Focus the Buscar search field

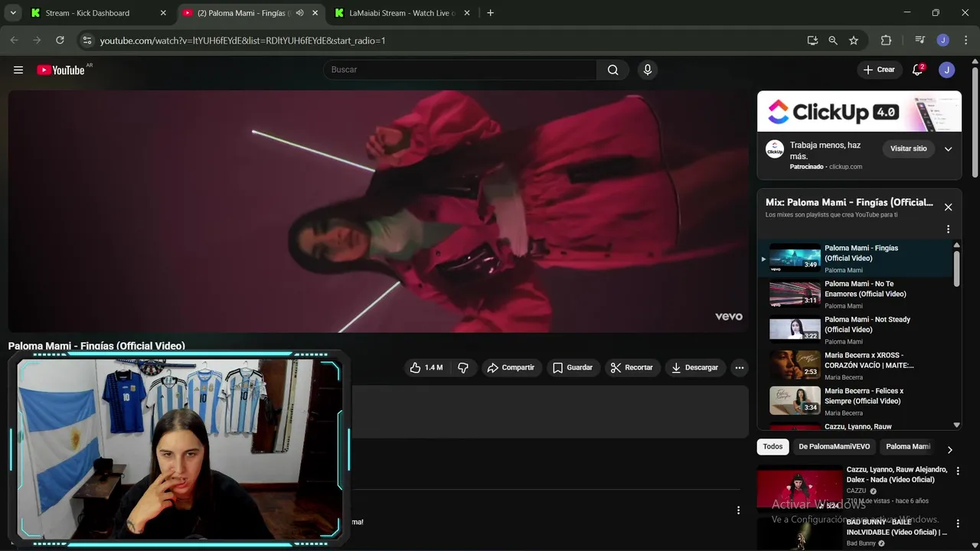[x=459, y=70]
